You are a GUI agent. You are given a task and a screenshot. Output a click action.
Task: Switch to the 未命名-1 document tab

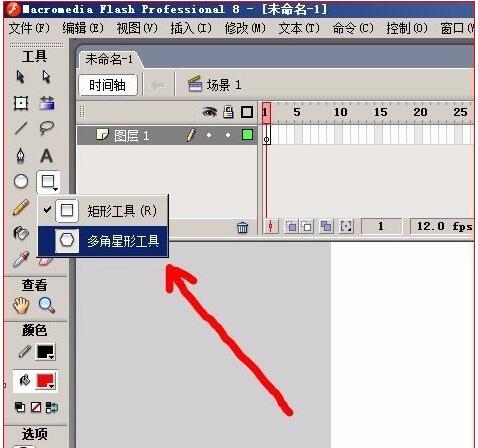[109, 59]
